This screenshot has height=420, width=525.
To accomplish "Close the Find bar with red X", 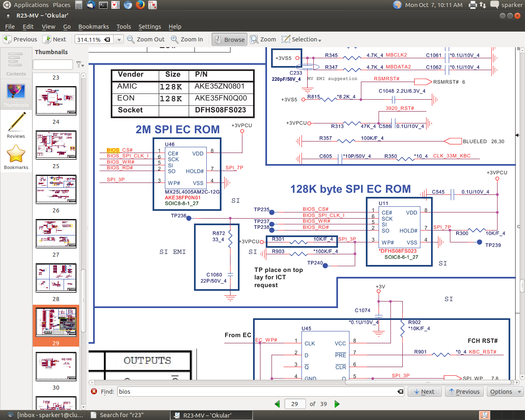I will pos(94,392).
